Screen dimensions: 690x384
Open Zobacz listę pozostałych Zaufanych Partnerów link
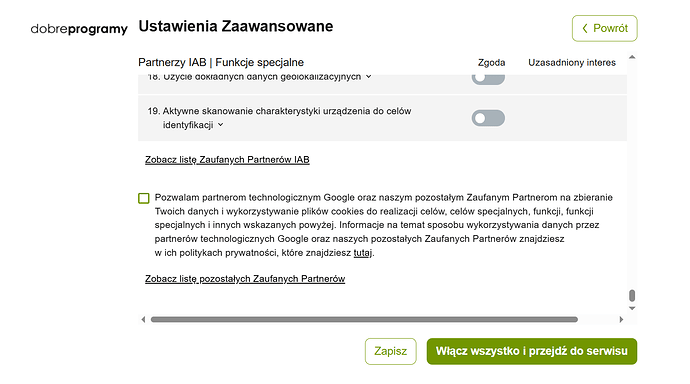pyautogui.click(x=245, y=279)
